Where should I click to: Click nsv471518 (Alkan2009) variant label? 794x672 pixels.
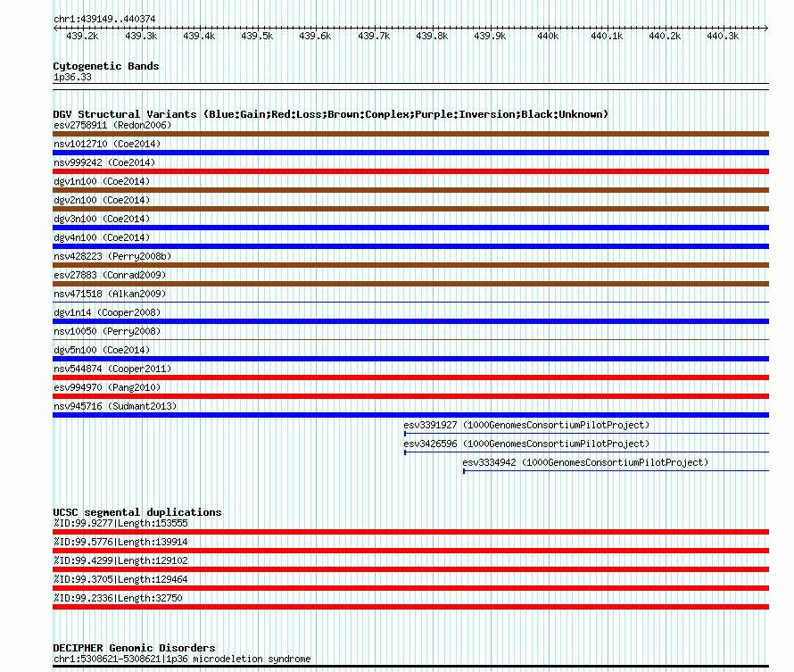[x=110, y=294]
